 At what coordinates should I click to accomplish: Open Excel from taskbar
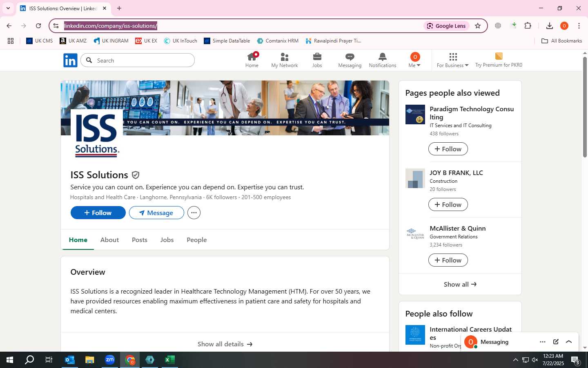coord(170,360)
